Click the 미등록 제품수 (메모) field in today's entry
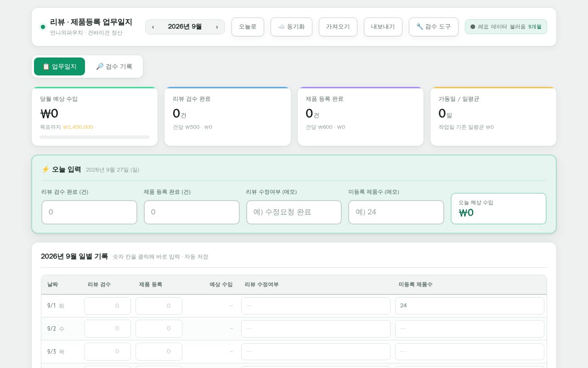Viewport: 588px width, 368px height. 396,212
